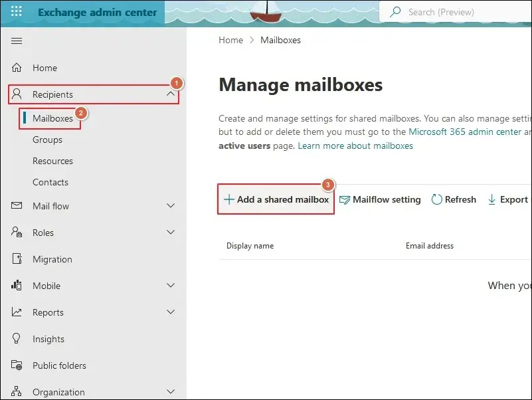Sort by the Email address column
This screenshot has width=532, height=400.
[430, 245]
